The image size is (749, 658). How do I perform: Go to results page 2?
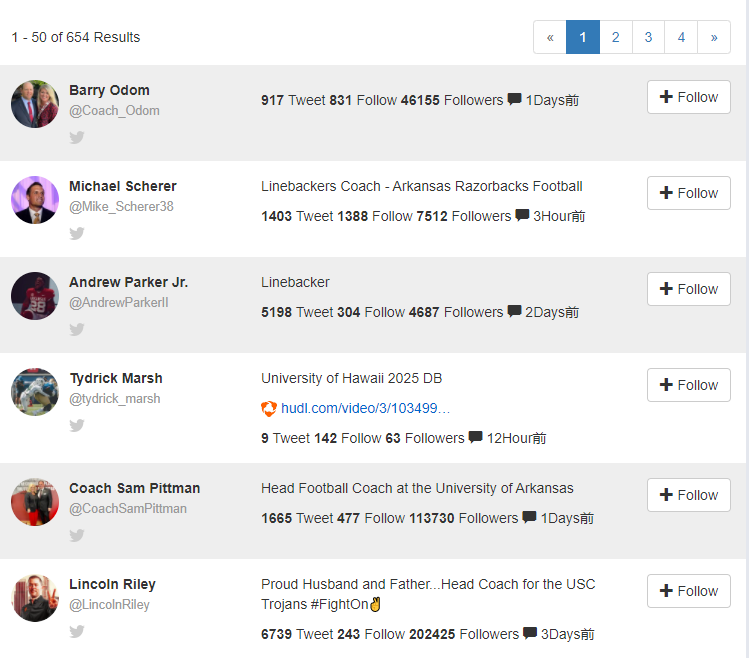[x=615, y=38]
